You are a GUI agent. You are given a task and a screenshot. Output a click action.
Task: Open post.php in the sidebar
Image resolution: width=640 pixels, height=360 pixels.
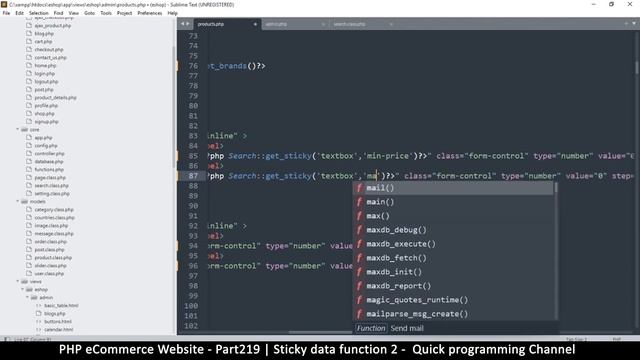pyautogui.click(x=44, y=89)
